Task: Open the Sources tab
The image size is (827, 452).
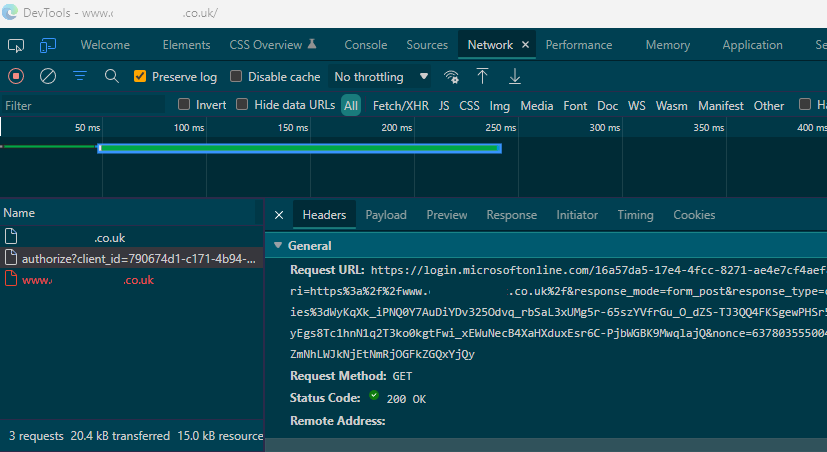Action: 427,45
